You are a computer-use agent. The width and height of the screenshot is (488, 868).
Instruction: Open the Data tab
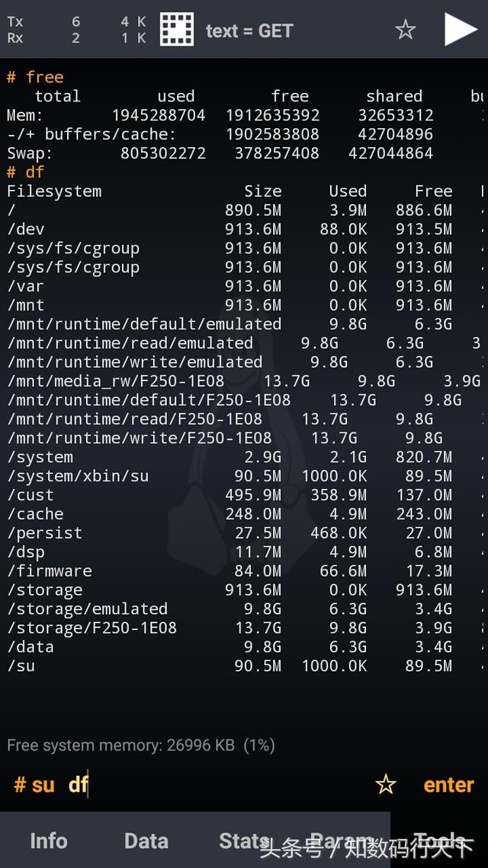146,841
